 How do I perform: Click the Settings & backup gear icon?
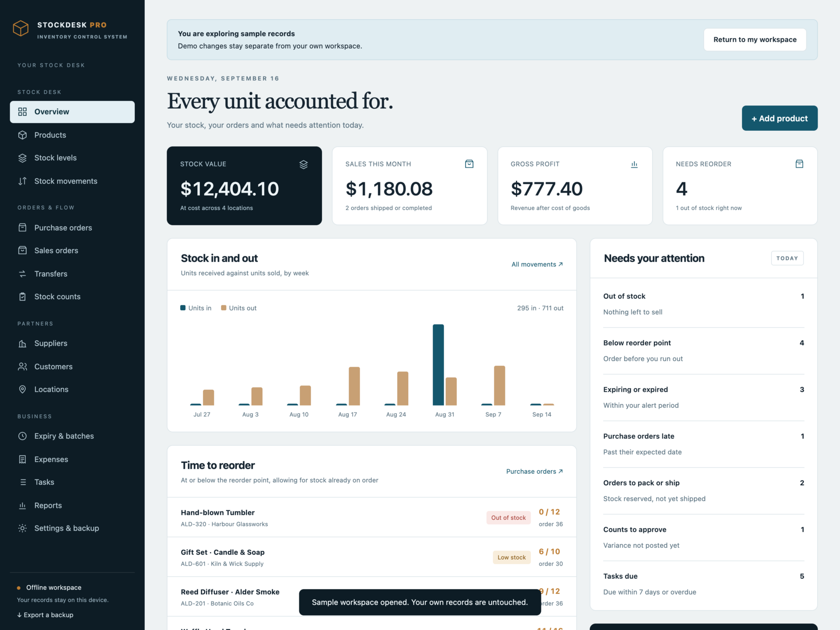22,528
